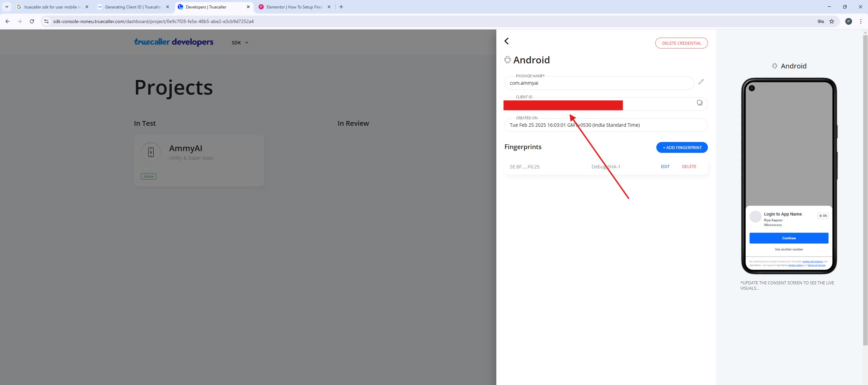The width and height of the screenshot is (868, 385).
Task: Open the EN language selector in phone preview
Action: click(823, 216)
